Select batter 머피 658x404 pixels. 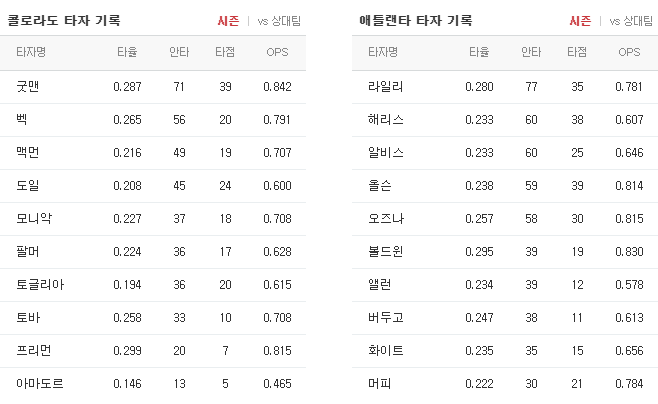click(x=379, y=384)
